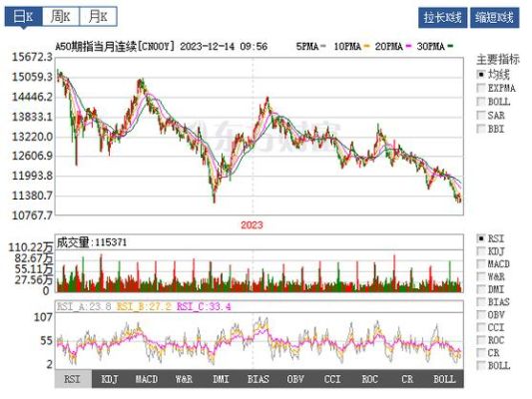Select the SAR main indicator option
Viewport: 532px width, 399px height.
coord(491,116)
